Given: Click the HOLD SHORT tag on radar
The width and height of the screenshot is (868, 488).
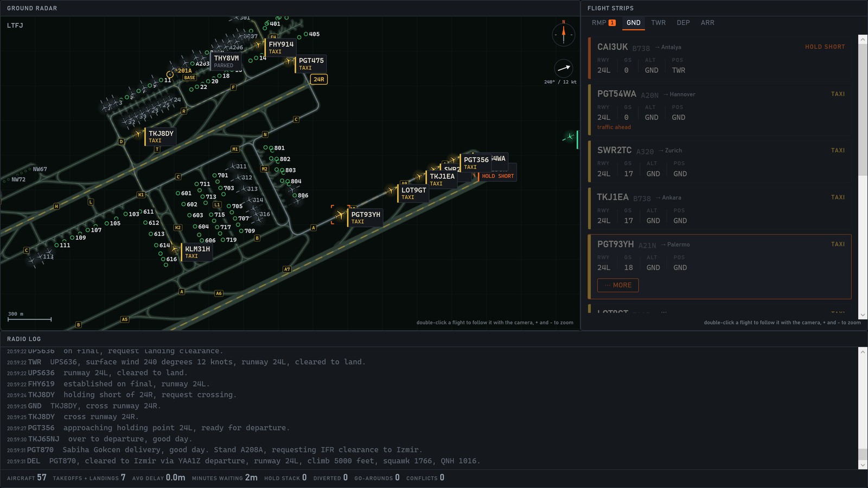Looking at the screenshot, I should click(497, 176).
